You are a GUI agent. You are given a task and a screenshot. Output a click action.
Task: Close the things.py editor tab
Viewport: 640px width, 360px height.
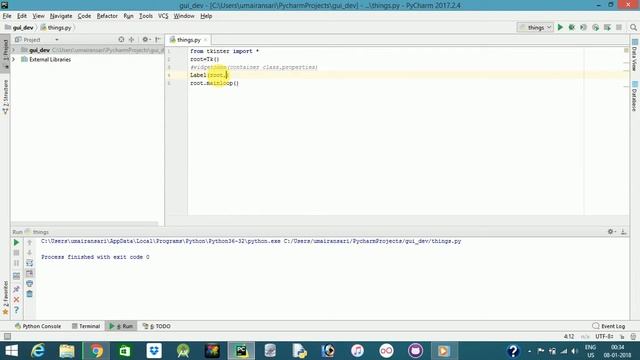pyautogui.click(x=205, y=40)
